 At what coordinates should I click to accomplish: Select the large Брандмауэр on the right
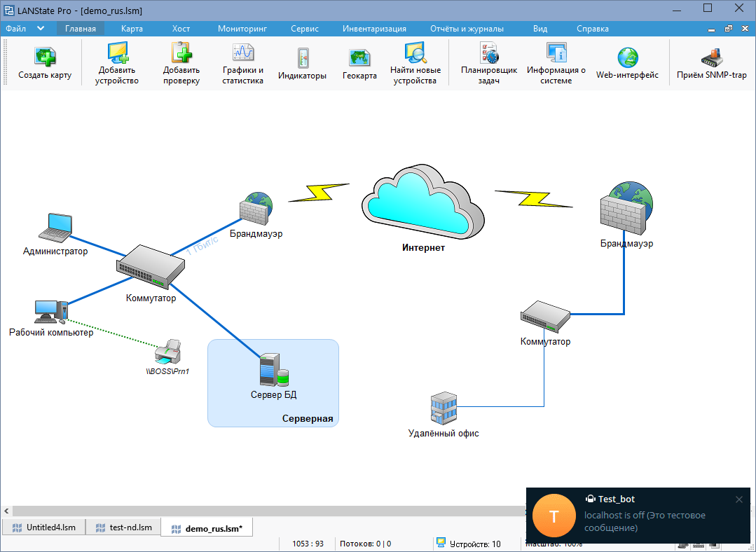(626, 208)
